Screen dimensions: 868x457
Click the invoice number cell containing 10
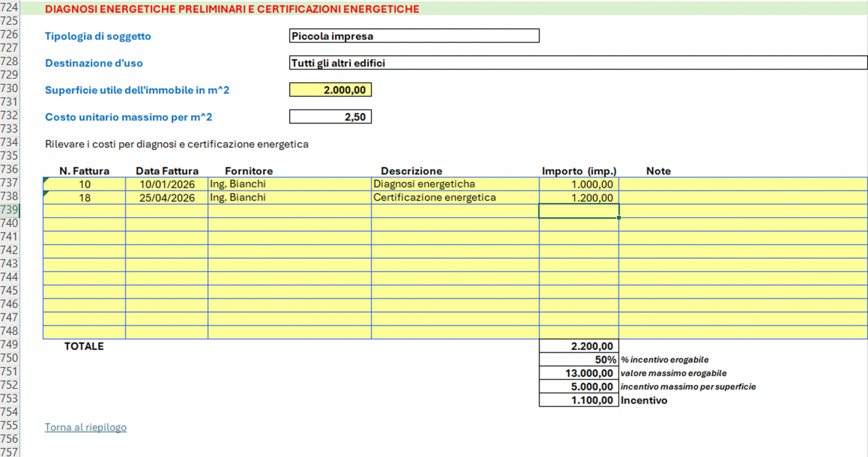84,184
